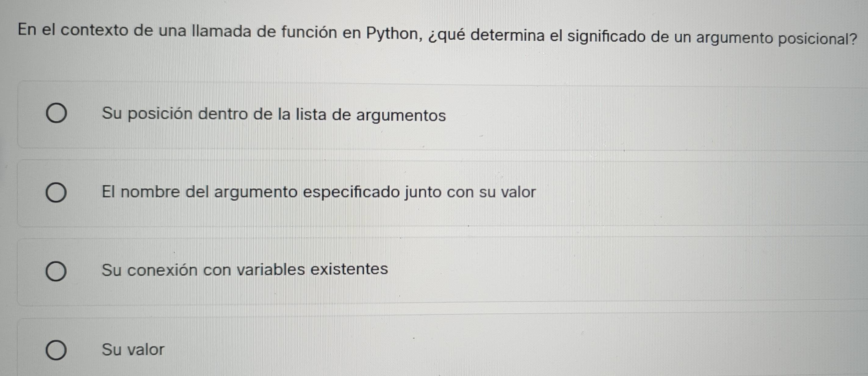Image resolution: width=868 pixels, height=376 pixels.
Task: Click the answer text "El nombre del argumento especificado junto con su valor"
Action: pyautogui.click(x=319, y=192)
